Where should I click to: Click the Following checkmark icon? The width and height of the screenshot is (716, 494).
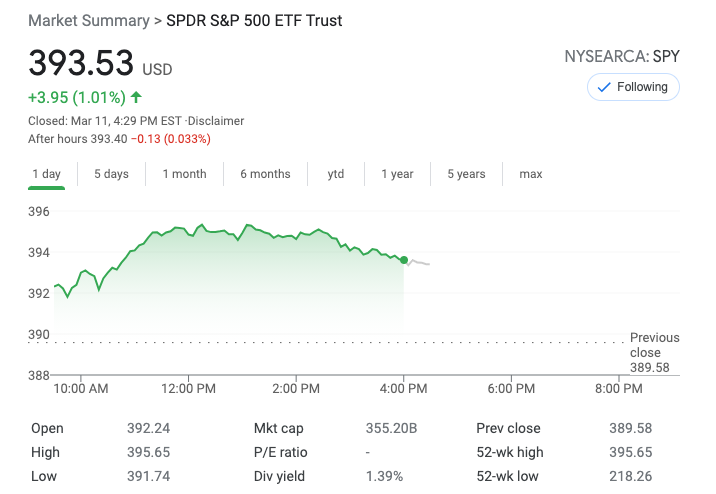603,87
